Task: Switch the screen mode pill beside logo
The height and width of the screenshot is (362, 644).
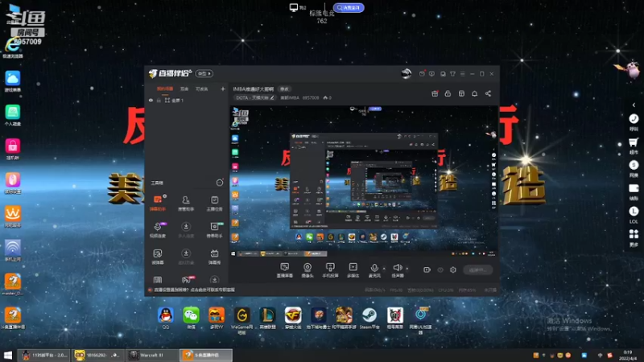Action: pyautogui.click(x=204, y=73)
